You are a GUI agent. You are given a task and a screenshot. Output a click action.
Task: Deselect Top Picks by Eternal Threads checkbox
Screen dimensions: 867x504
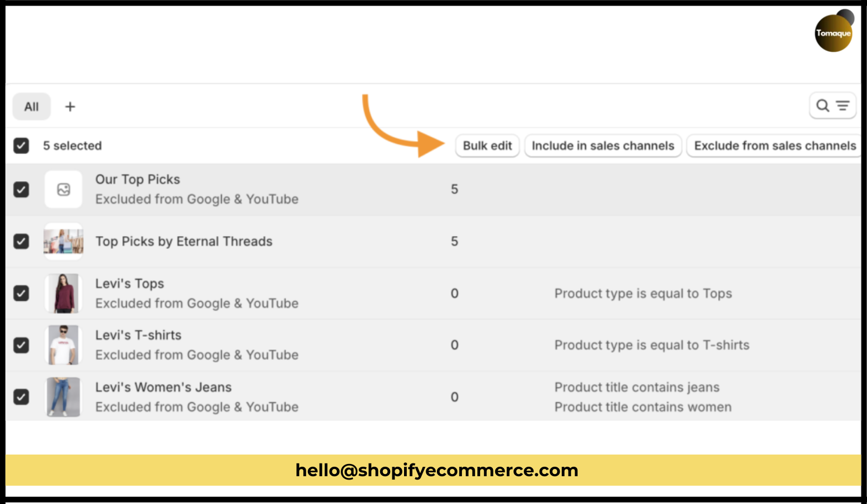click(x=21, y=242)
